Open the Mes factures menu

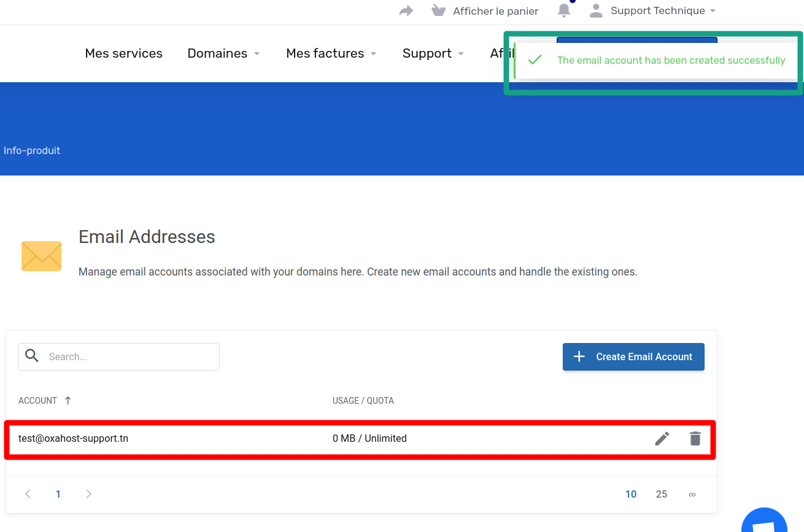(x=325, y=53)
